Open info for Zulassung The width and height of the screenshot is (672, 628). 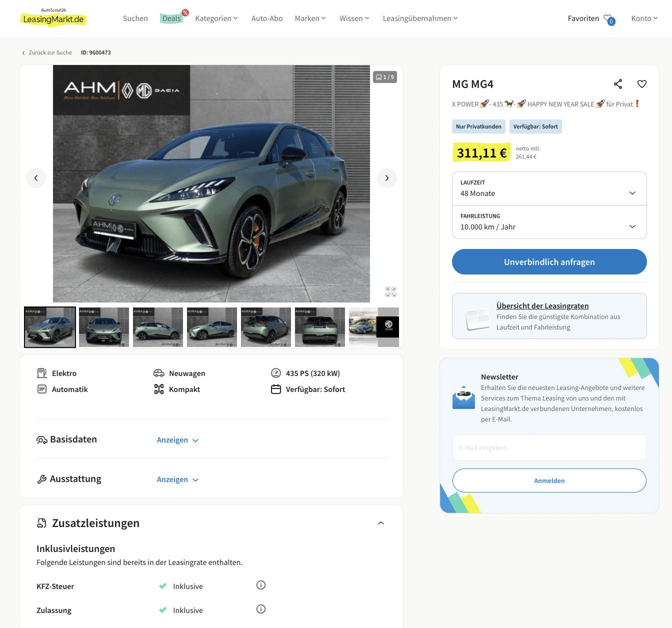click(261, 609)
